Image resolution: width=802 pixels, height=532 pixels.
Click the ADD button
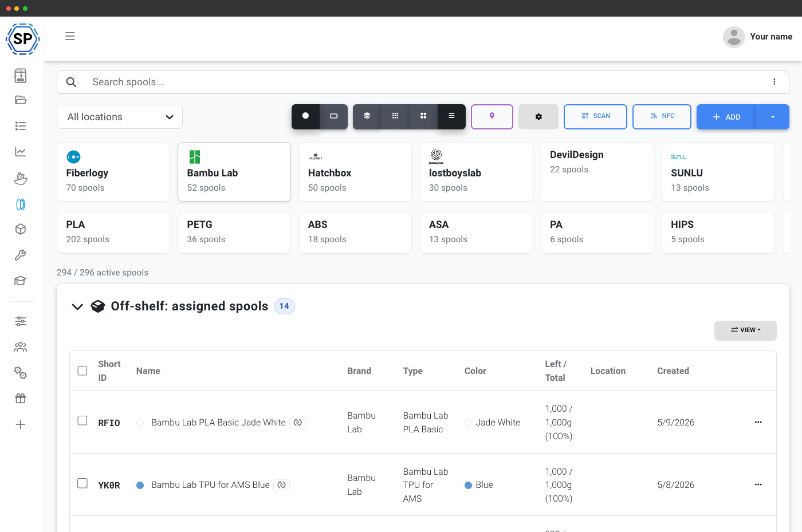(x=726, y=117)
